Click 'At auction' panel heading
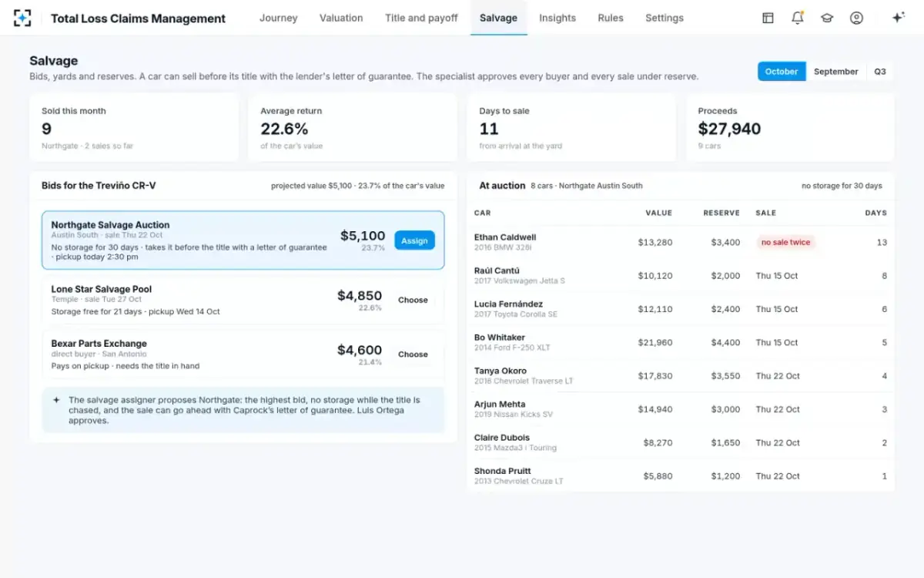 (502, 186)
